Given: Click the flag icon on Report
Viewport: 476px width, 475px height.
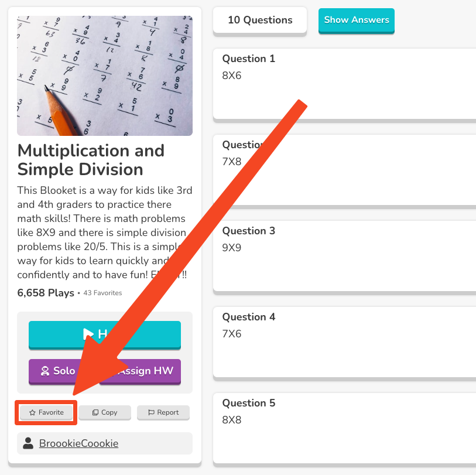Looking at the screenshot, I should click(x=151, y=412).
